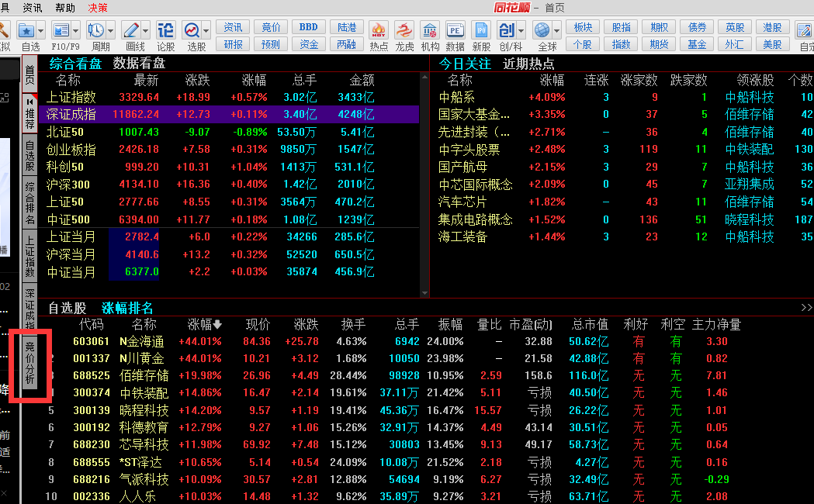The height and width of the screenshot is (504, 814).
Task: Select the 画线 drawing pencil icon
Action: pyautogui.click(x=131, y=30)
